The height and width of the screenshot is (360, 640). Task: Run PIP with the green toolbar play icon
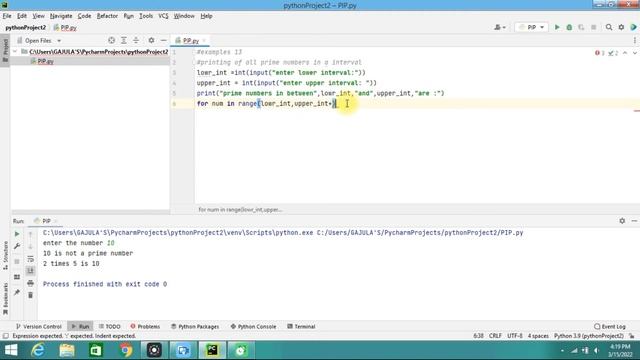[557, 27]
